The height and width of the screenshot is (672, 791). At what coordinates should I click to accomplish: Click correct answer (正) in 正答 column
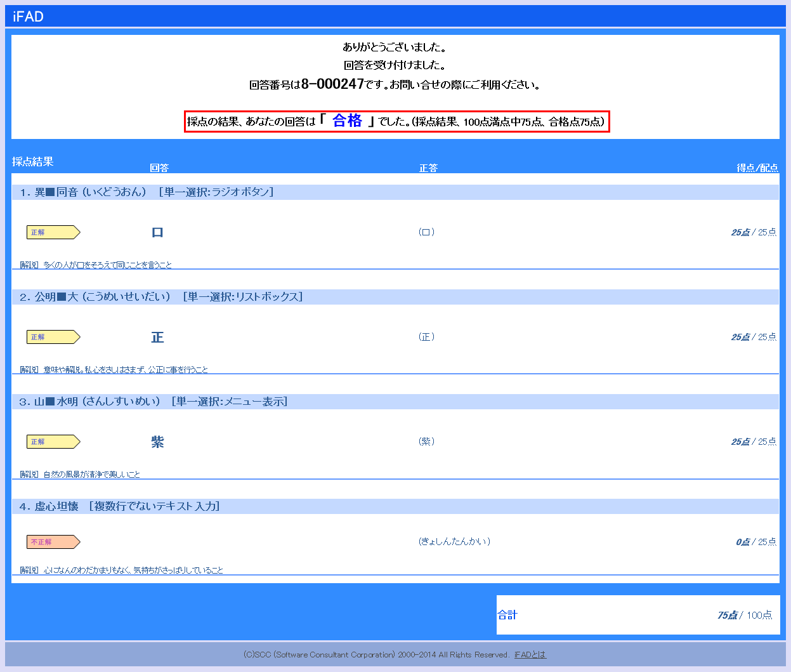coord(426,337)
